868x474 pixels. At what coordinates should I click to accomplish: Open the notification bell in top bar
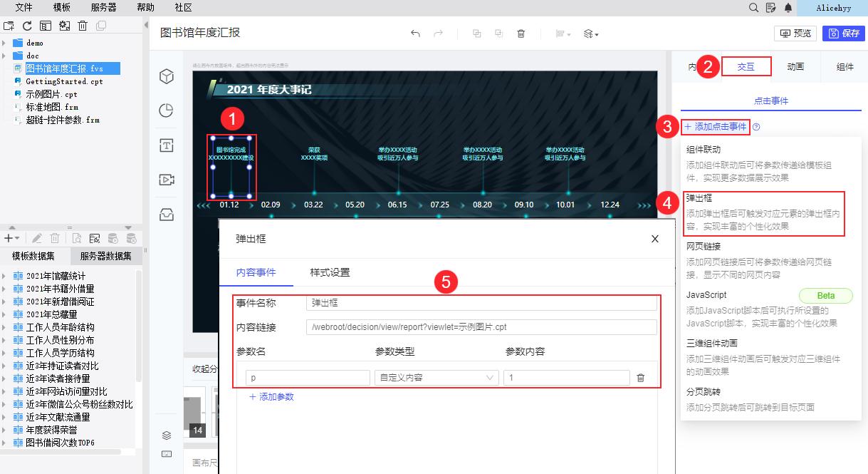[x=787, y=8]
